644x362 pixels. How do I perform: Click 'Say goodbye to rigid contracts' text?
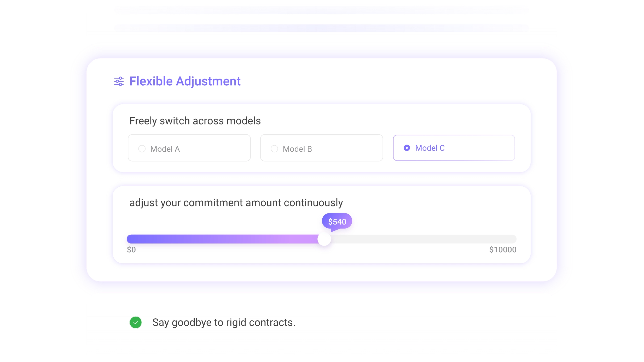tap(224, 323)
